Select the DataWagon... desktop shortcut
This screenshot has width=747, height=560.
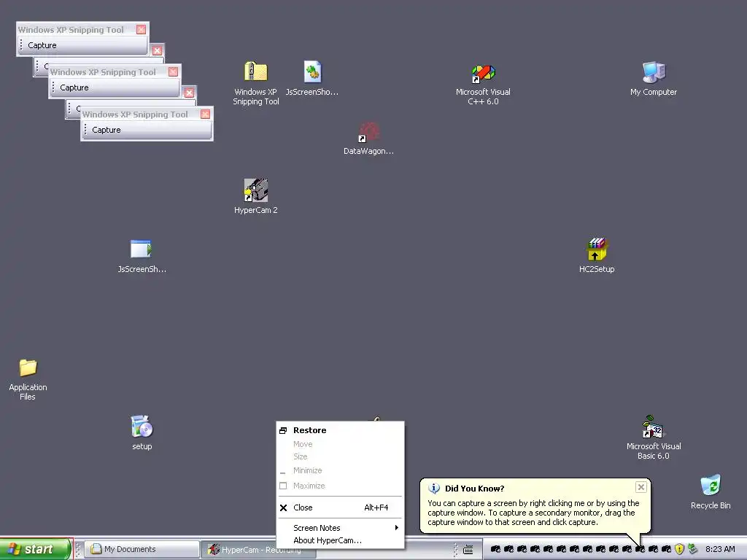tap(368, 133)
